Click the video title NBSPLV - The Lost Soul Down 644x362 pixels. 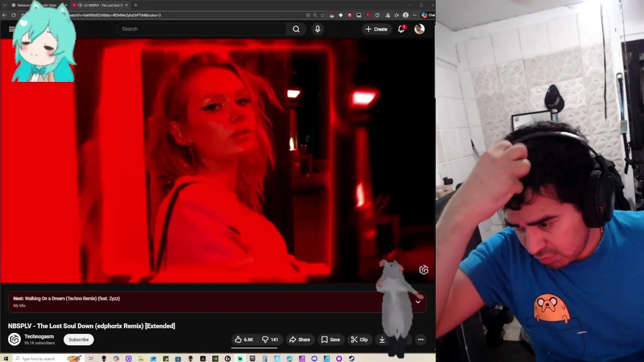pos(92,326)
